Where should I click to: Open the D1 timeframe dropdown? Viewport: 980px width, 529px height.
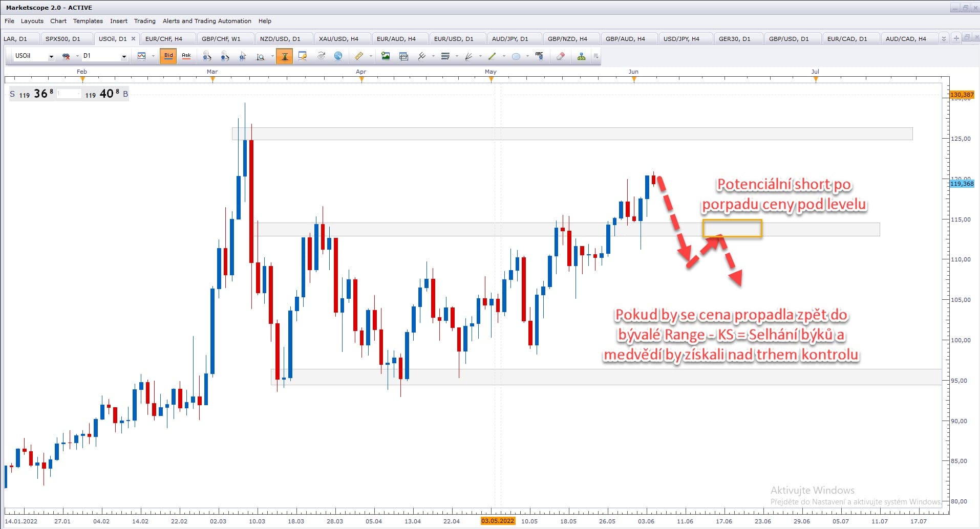click(x=124, y=56)
